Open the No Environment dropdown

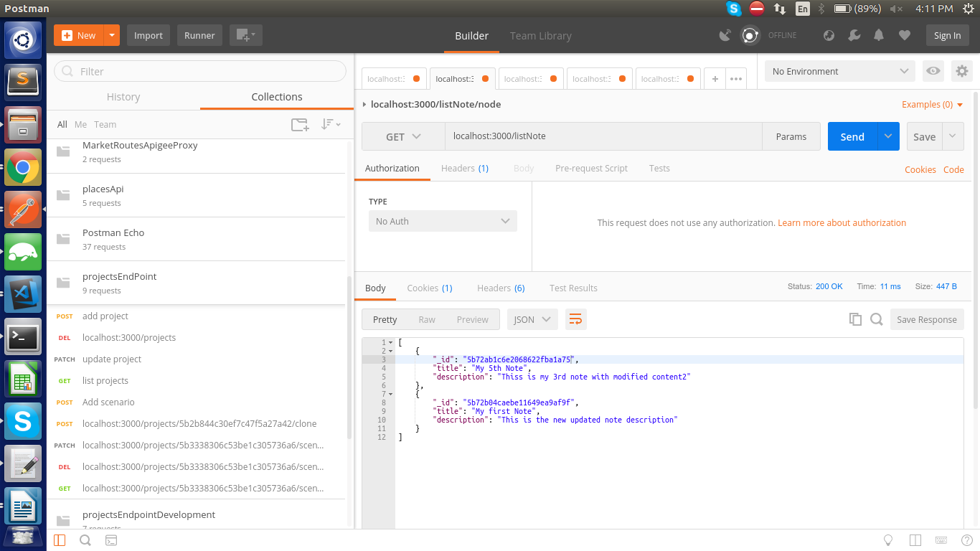click(840, 71)
